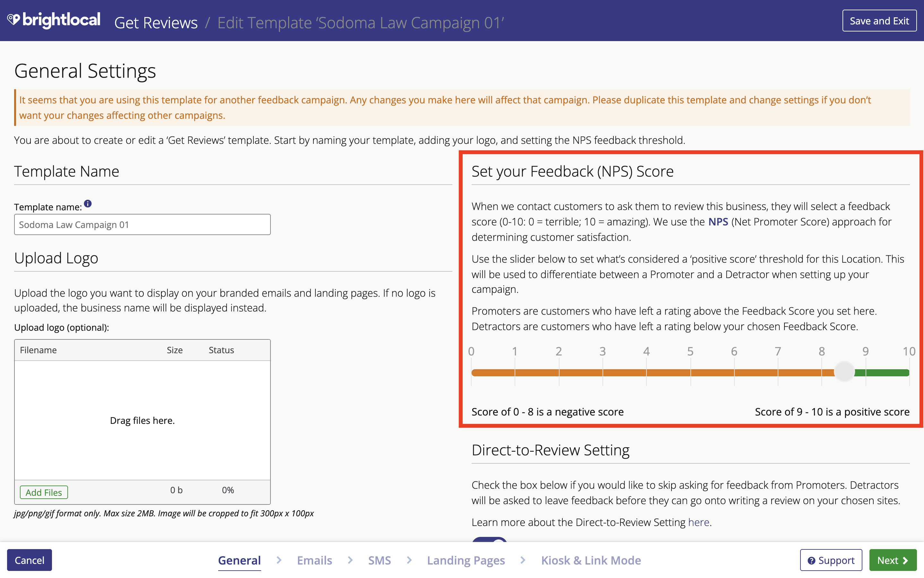Toggle the Direct-to-Review switch
The width and height of the screenshot is (924, 578).
[x=490, y=540]
